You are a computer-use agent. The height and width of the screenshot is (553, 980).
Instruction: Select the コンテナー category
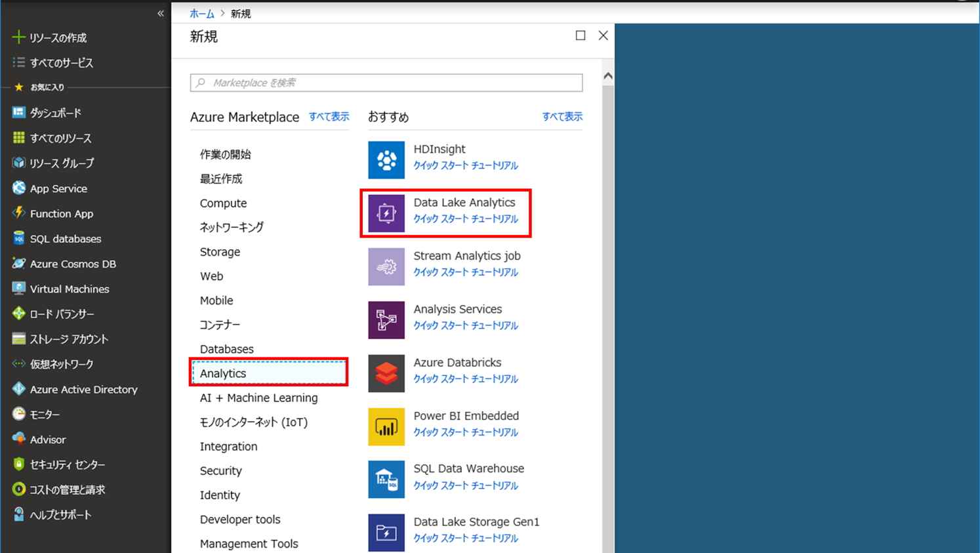[220, 325]
